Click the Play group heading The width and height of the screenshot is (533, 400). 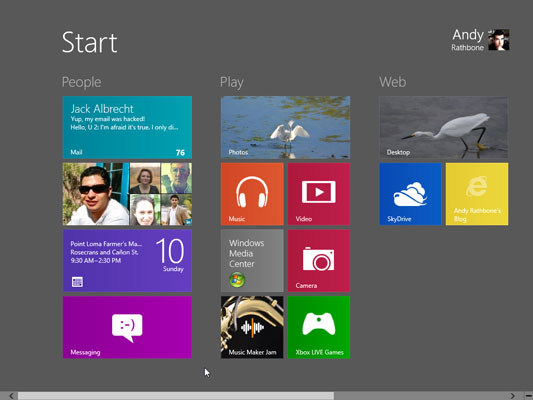(x=232, y=82)
